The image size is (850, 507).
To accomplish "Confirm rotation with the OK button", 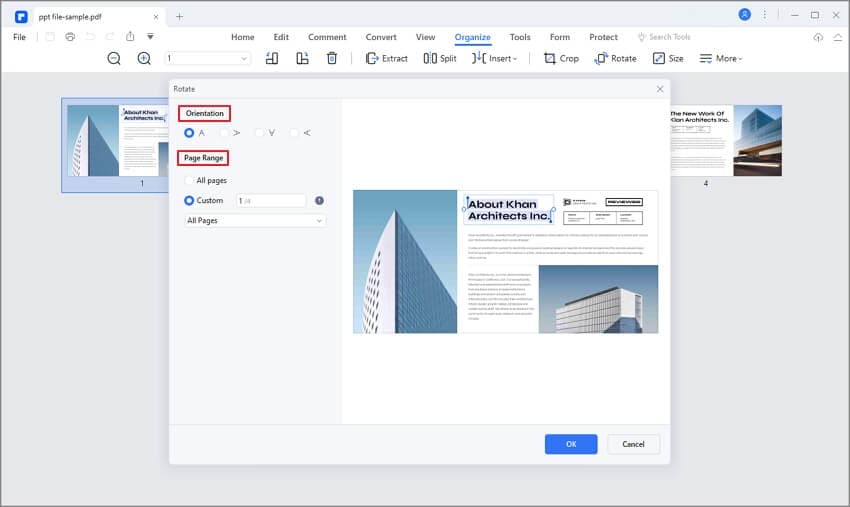I will 571,444.
